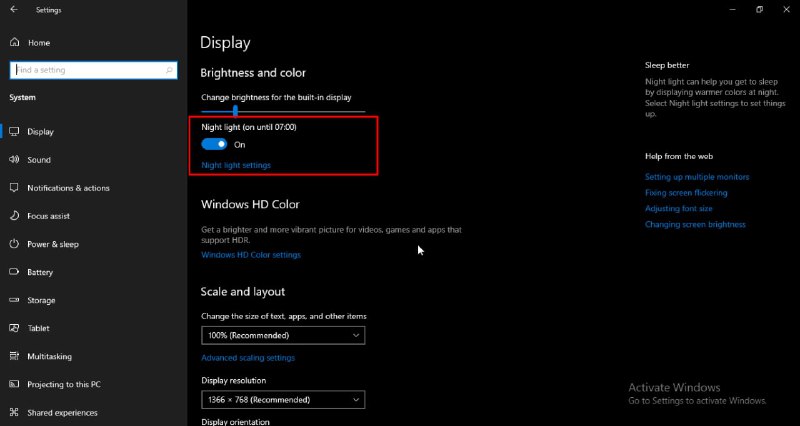Viewport: 800px width, 426px height.
Task: Open Shared experiences settings
Action: (x=62, y=412)
